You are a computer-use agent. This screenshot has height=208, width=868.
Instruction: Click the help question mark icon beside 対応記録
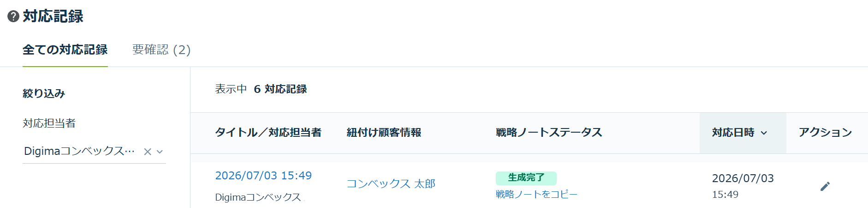[x=13, y=17]
